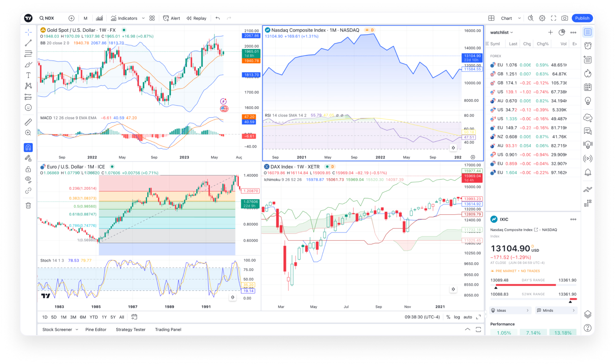Switch to the Strategy Tester tab
The height and width of the screenshot is (364, 615).
point(131,329)
